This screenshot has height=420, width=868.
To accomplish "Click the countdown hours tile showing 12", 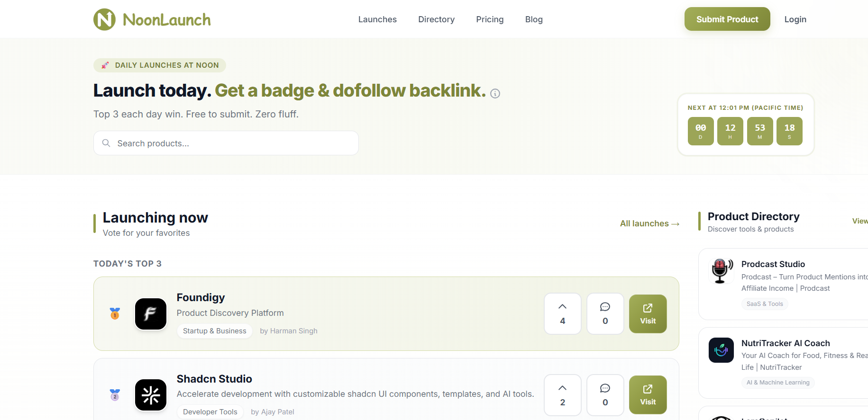I will pyautogui.click(x=730, y=131).
